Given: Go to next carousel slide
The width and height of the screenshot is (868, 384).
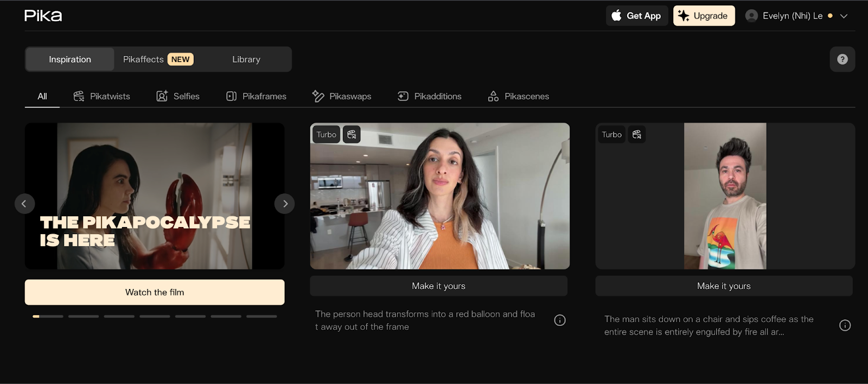Looking at the screenshot, I should tap(285, 204).
